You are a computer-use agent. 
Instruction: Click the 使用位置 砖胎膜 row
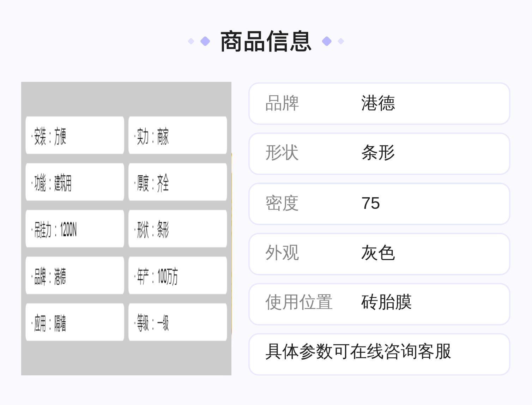click(379, 304)
